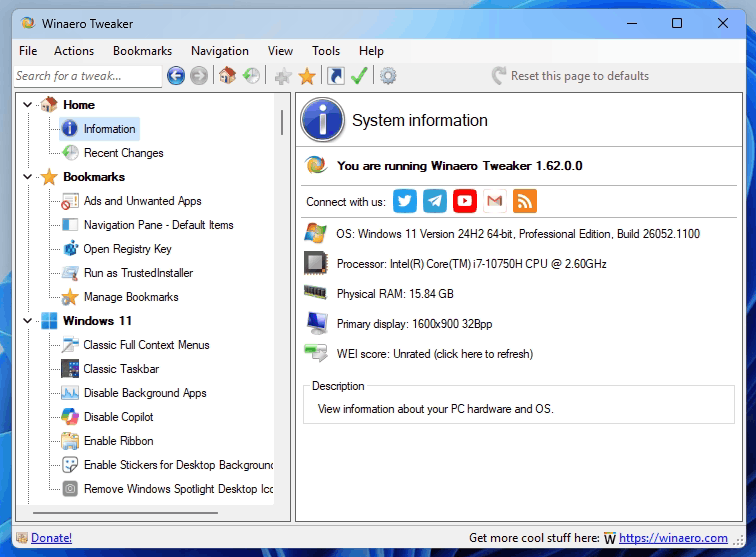Collapse the Bookmarks tree section
The width and height of the screenshot is (756, 557).
[27, 177]
